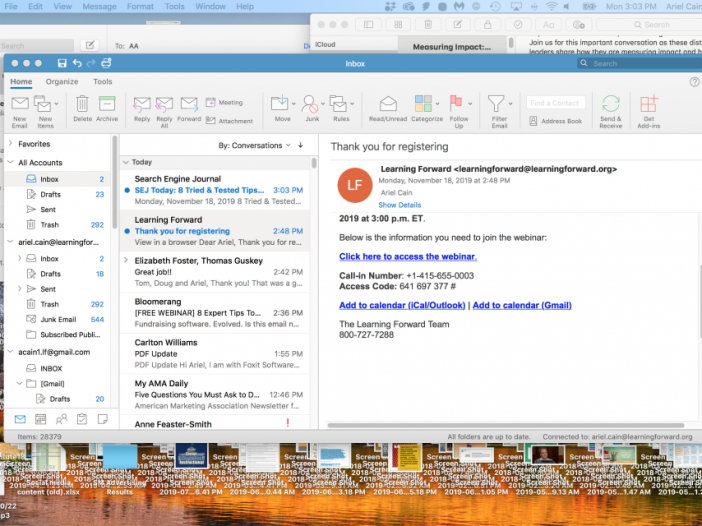The width and height of the screenshot is (702, 526).
Task: Click the New Items icon
Action: (x=43, y=104)
